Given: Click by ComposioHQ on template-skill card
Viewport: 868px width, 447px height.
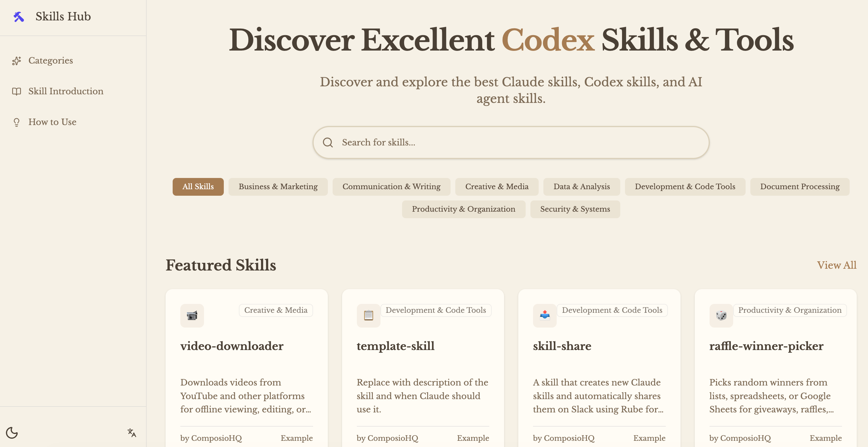Looking at the screenshot, I should tap(388, 438).
